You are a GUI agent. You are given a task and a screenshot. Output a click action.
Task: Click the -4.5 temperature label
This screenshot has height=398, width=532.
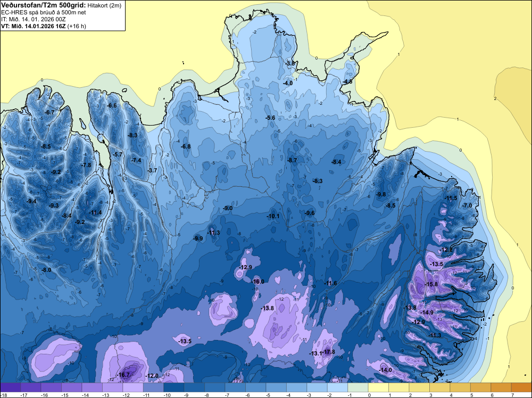347,82
